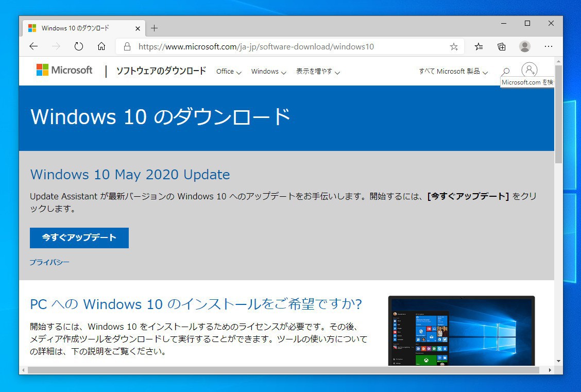The image size is (581, 392).
Task: Click the site search magnifier icon
Action: (506, 71)
